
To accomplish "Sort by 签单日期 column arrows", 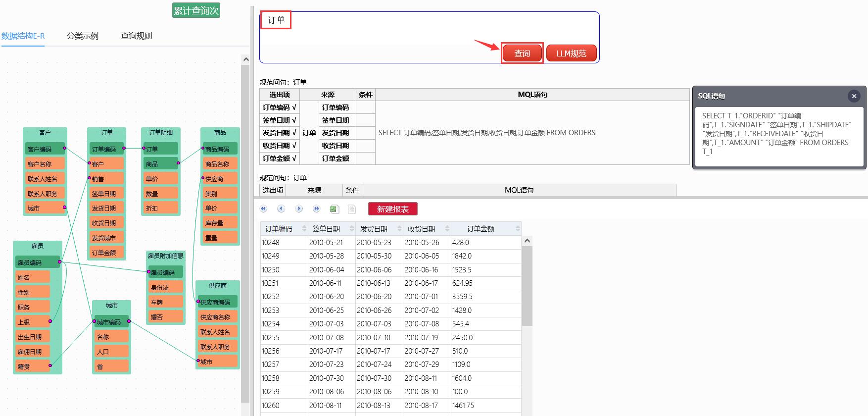I will (351, 229).
